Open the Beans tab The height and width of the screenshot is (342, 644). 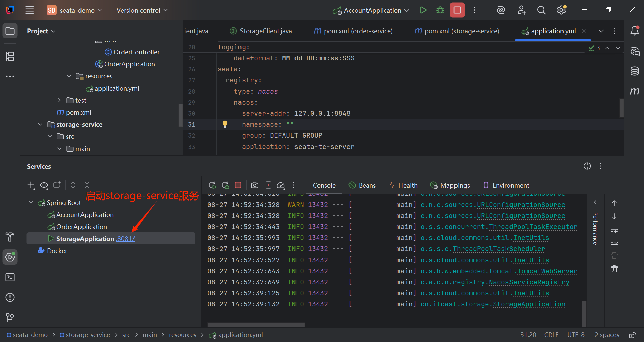click(362, 185)
